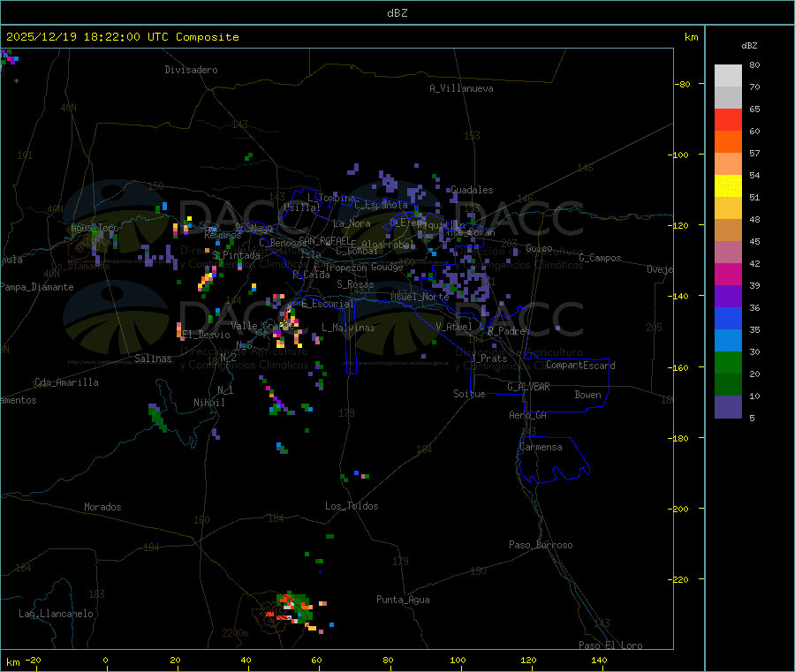Image resolution: width=795 pixels, height=672 pixels.
Task: Click the R_Padre location label
Action: click(506, 331)
